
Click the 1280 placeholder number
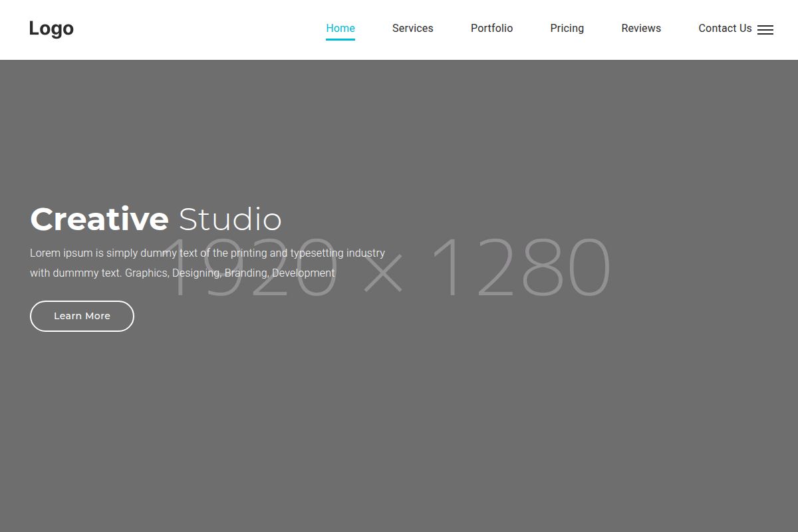point(521,267)
